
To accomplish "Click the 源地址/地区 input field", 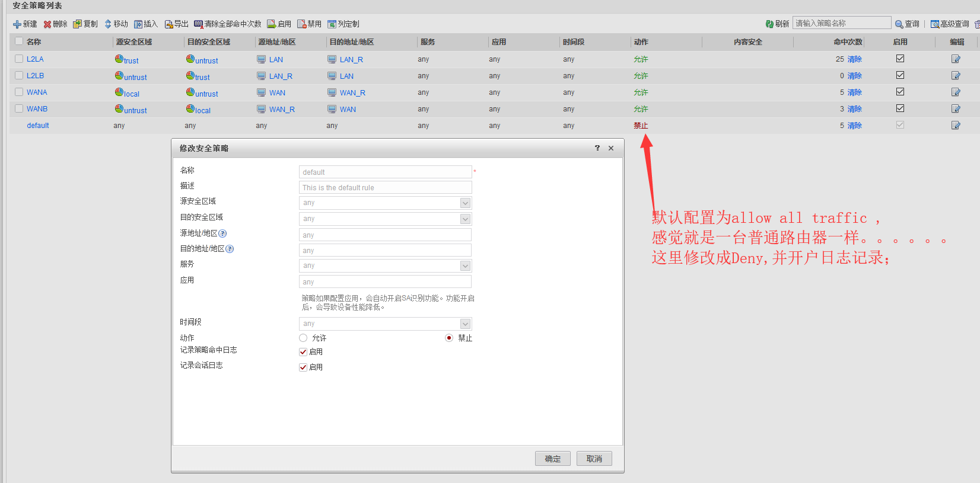I will (385, 235).
